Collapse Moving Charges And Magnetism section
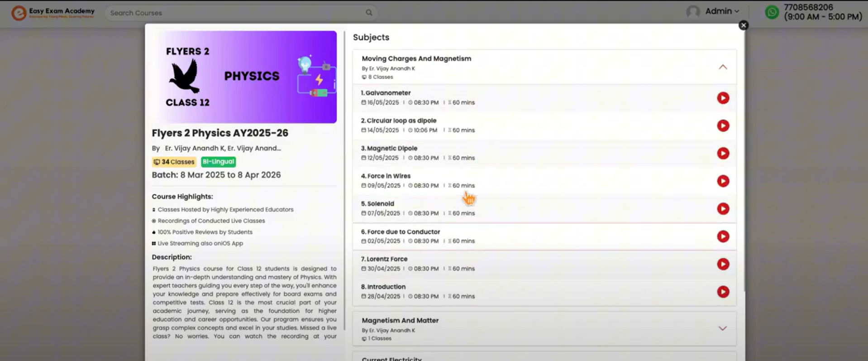The image size is (868, 361). [x=722, y=67]
